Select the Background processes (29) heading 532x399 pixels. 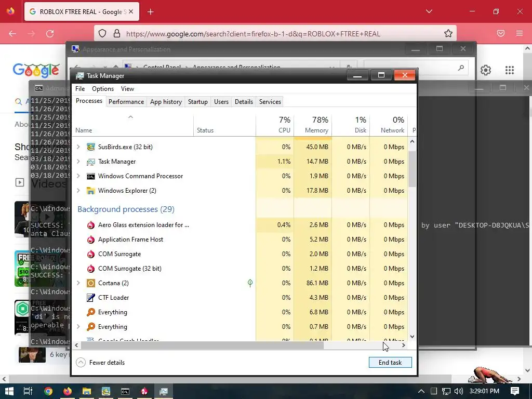tap(126, 209)
